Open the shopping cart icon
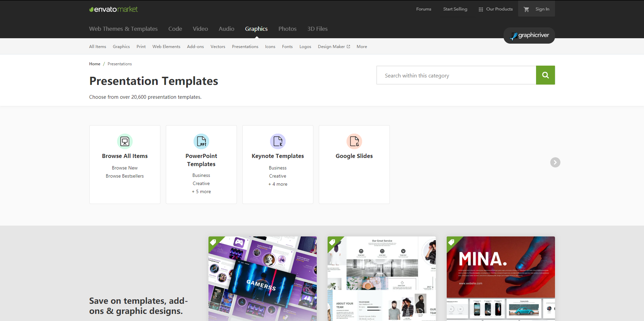The width and height of the screenshot is (644, 321). coord(526,9)
